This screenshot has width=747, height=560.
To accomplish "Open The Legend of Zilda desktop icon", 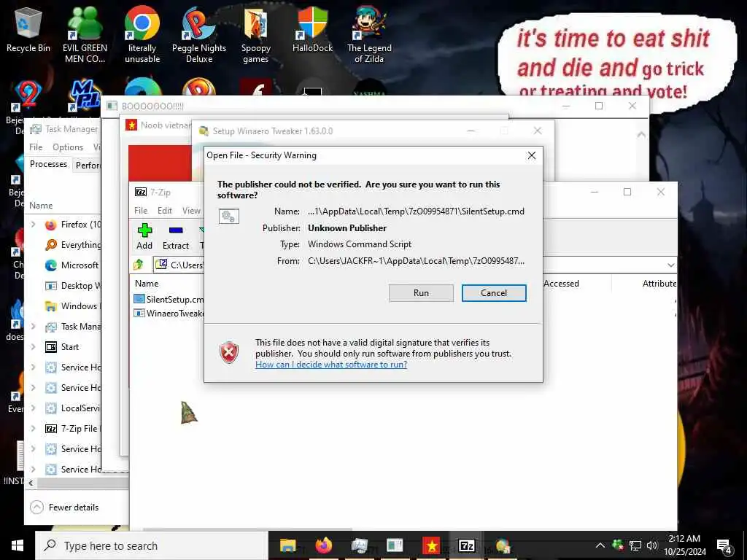I will (x=369, y=34).
